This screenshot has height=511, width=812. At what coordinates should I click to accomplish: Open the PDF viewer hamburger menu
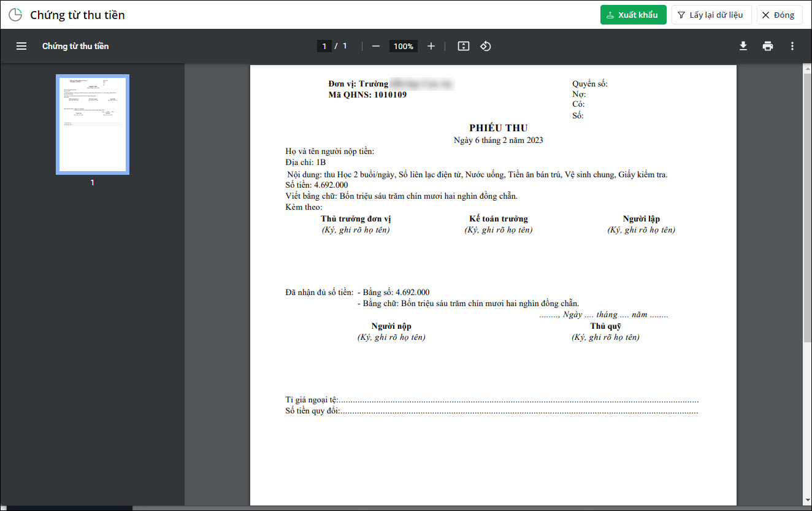coord(21,46)
